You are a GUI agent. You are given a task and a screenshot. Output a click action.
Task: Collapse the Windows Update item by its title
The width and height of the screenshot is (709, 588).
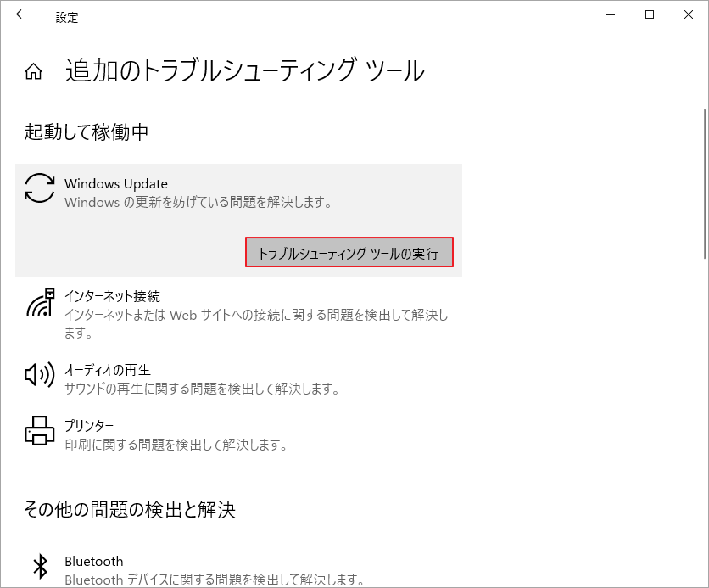(x=116, y=183)
